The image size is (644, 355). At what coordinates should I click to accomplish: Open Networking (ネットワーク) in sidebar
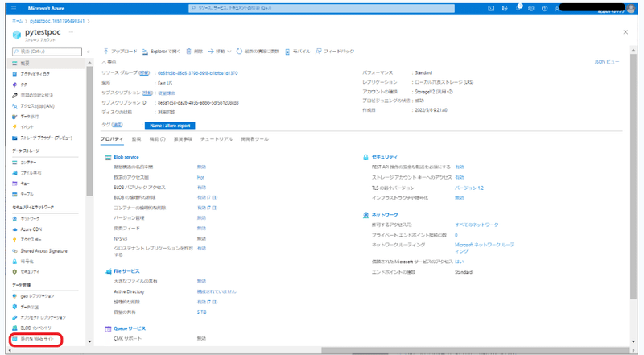(x=30, y=219)
